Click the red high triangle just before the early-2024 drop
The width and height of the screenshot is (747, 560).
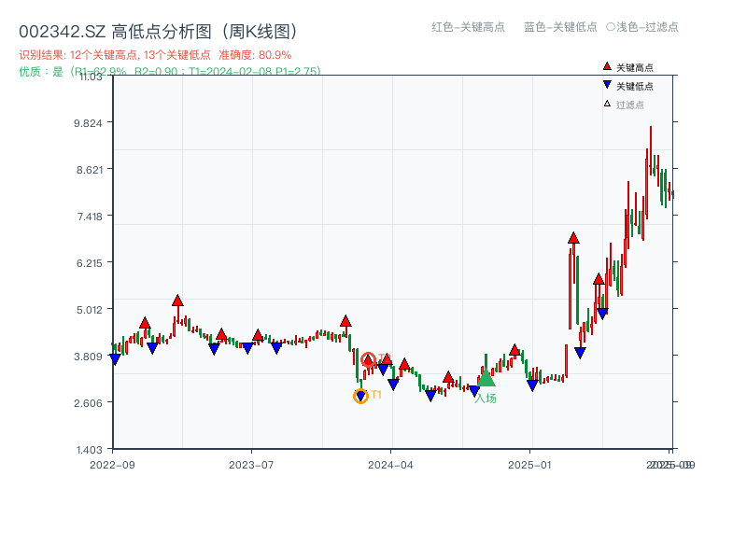coord(345,320)
